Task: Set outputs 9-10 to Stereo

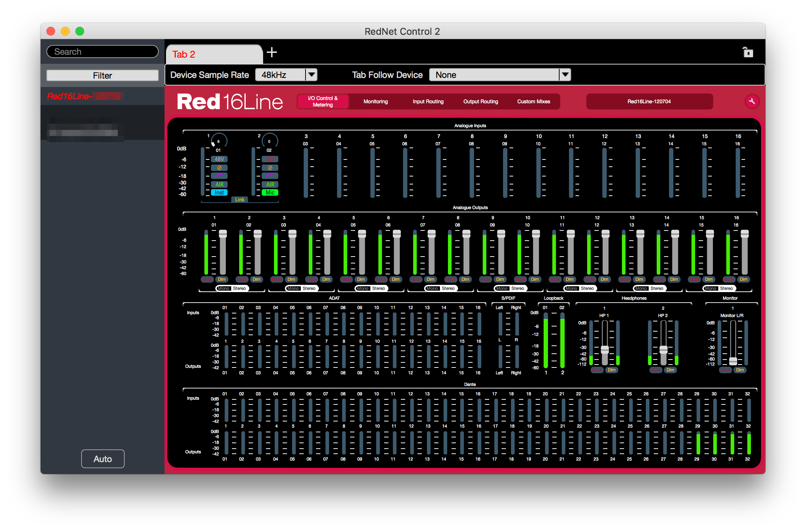Action: [x=518, y=288]
